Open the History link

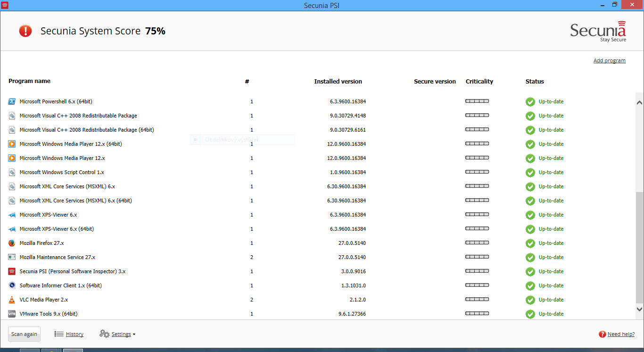pos(74,334)
